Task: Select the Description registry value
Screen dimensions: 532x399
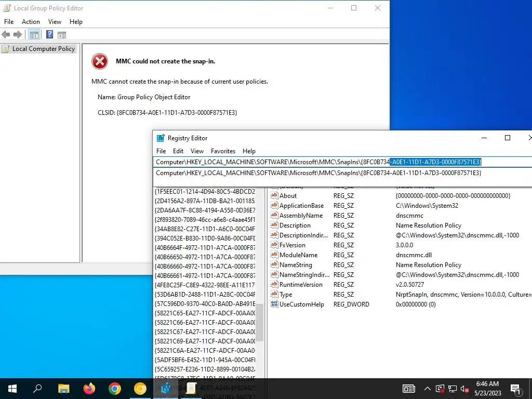Action: click(295, 225)
